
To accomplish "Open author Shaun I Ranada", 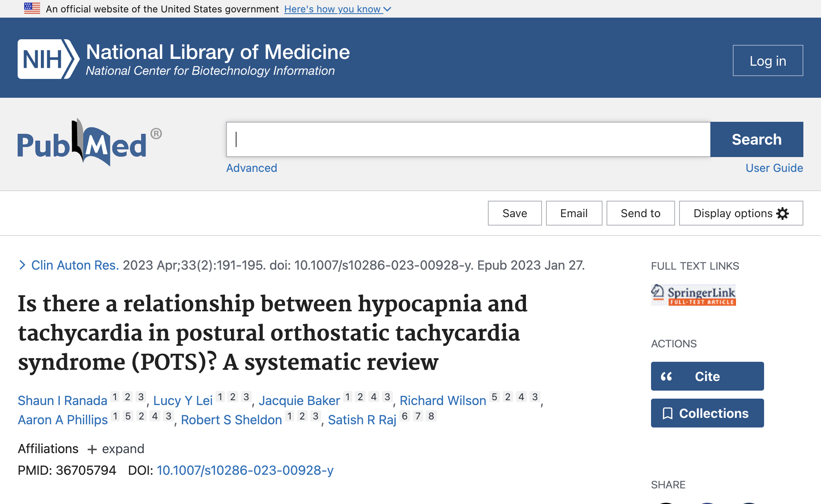I will coord(63,401).
